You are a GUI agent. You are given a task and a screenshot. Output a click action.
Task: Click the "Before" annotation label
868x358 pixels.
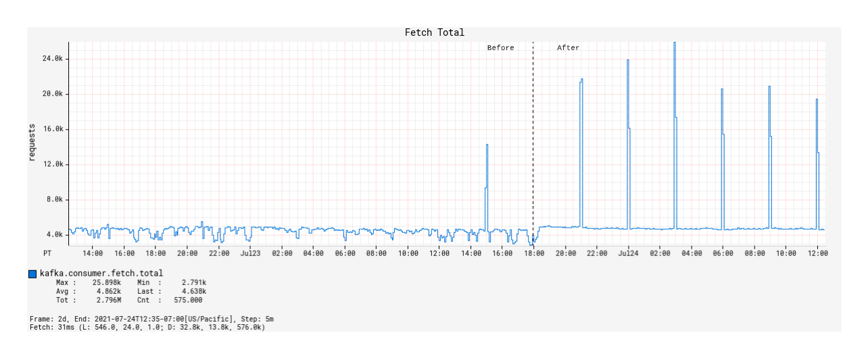click(500, 48)
